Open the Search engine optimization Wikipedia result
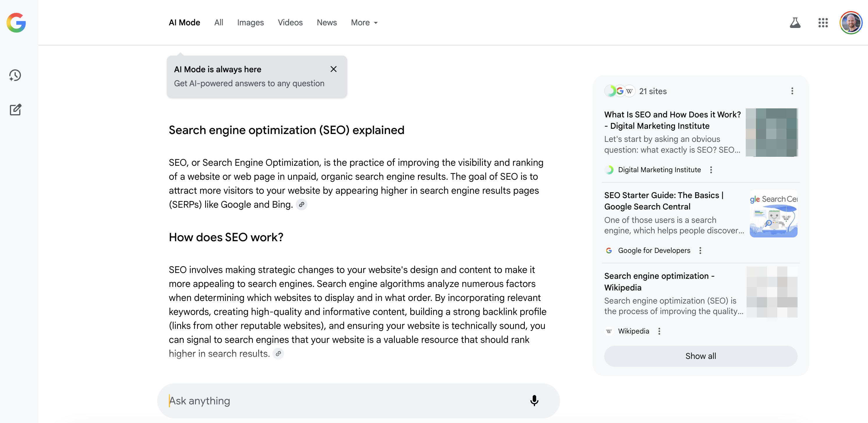The width and height of the screenshot is (868, 423). coord(659,282)
